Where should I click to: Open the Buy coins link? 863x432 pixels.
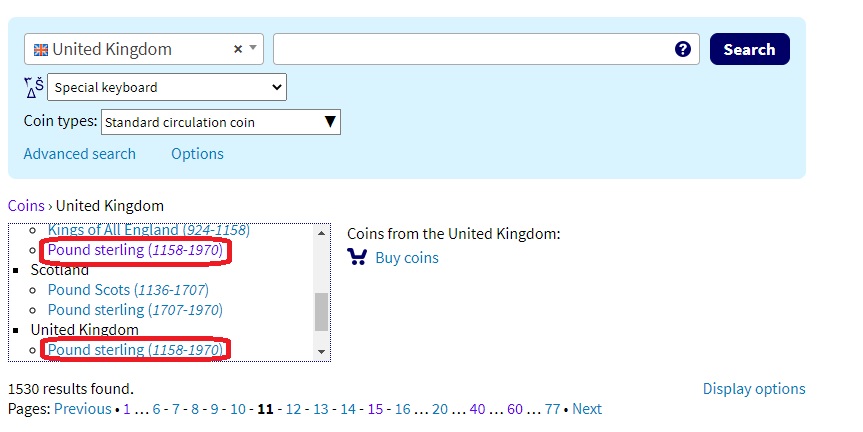pos(407,258)
